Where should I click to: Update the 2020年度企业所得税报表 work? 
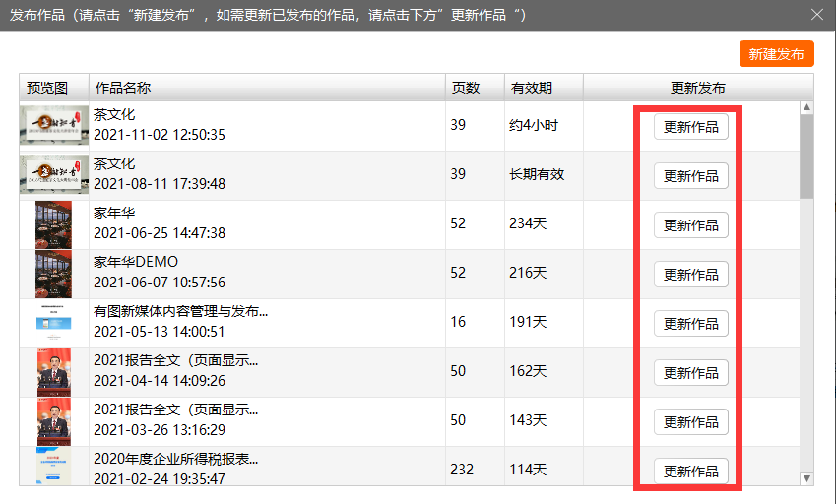coord(690,470)
